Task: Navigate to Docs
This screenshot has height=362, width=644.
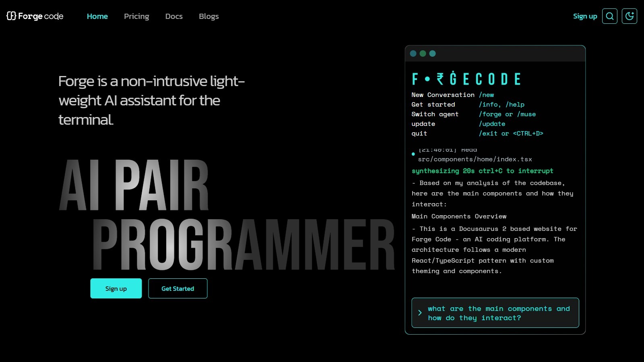Action: click(x=174, y=16)
